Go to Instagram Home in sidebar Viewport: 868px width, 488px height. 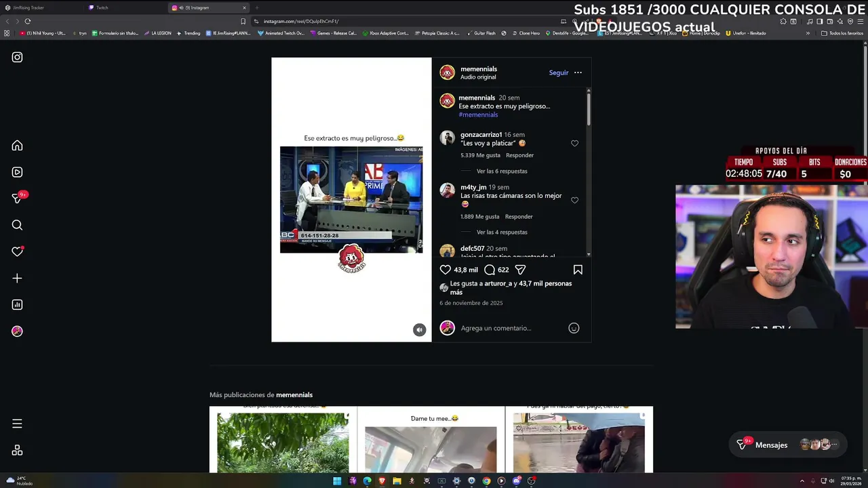pyautogui.click(x=17, y=146)
